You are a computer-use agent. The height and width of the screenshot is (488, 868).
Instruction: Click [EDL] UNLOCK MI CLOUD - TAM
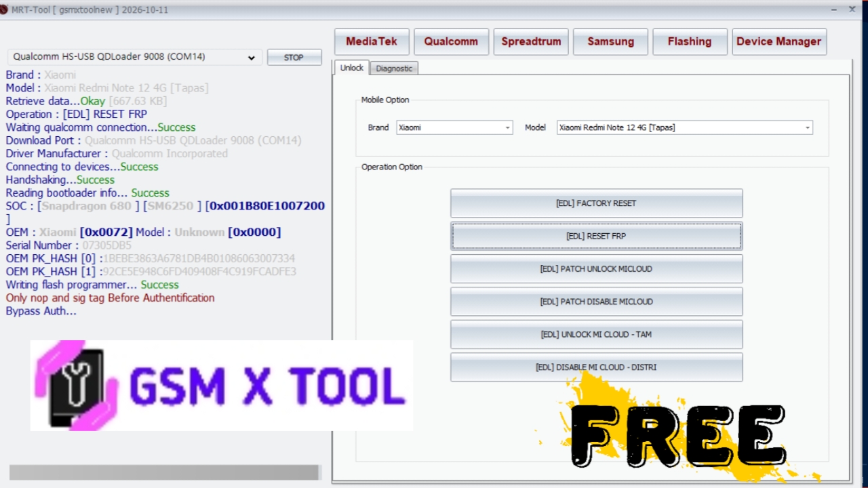596,334
